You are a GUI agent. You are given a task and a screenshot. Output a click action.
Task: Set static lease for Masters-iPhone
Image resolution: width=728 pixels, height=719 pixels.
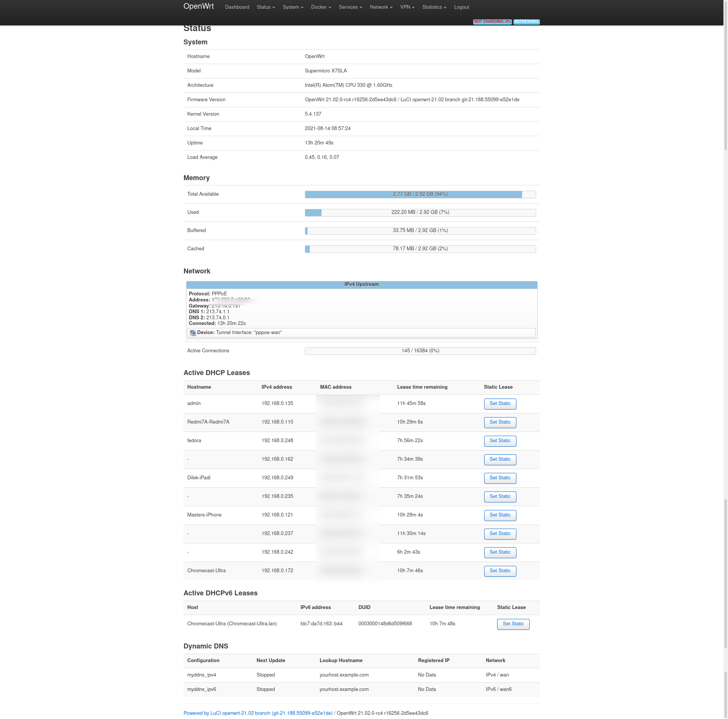tap(500, 515)
